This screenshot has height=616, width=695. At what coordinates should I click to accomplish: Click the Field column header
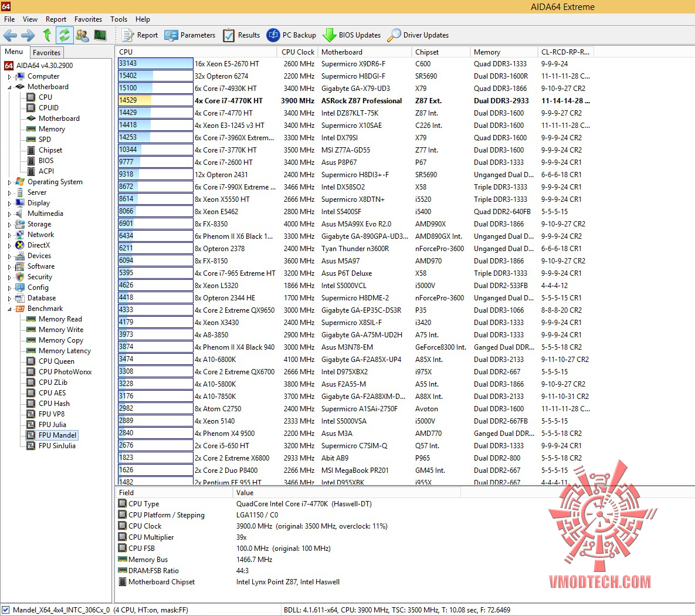[x=174, y=493]
